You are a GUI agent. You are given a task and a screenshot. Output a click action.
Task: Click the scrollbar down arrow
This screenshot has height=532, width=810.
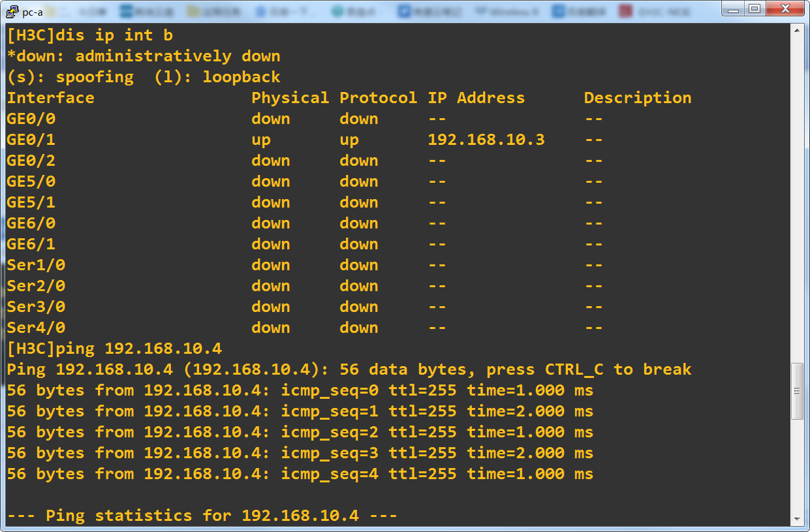pyautogui.click(x=797, y=519)
